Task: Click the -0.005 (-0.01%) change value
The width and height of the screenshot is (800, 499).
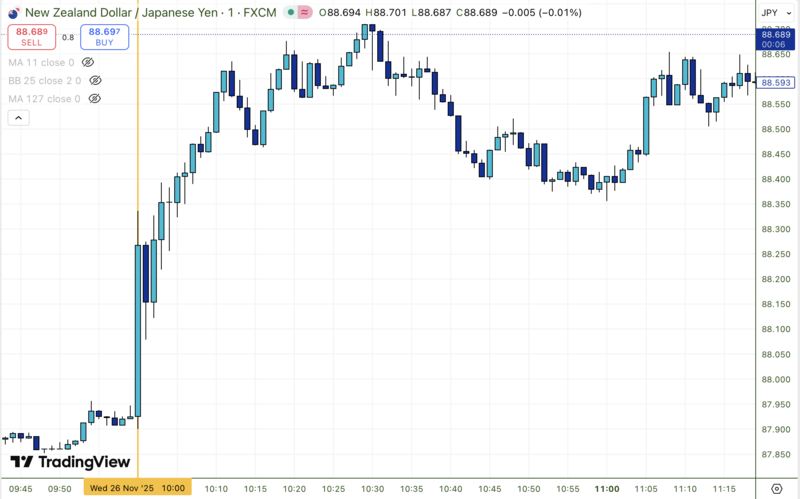Action: click(542, 12)
